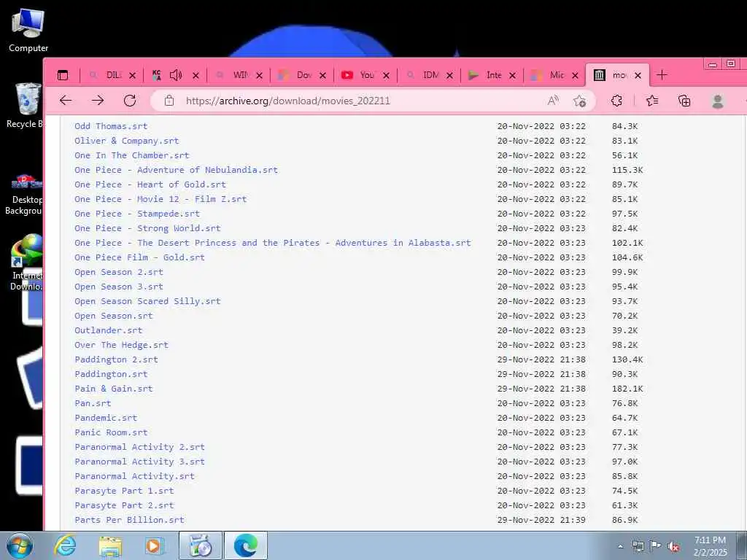Select the Recycle Bin desktop icon
This screenshot has width=747, height=560.
[25, 106]
